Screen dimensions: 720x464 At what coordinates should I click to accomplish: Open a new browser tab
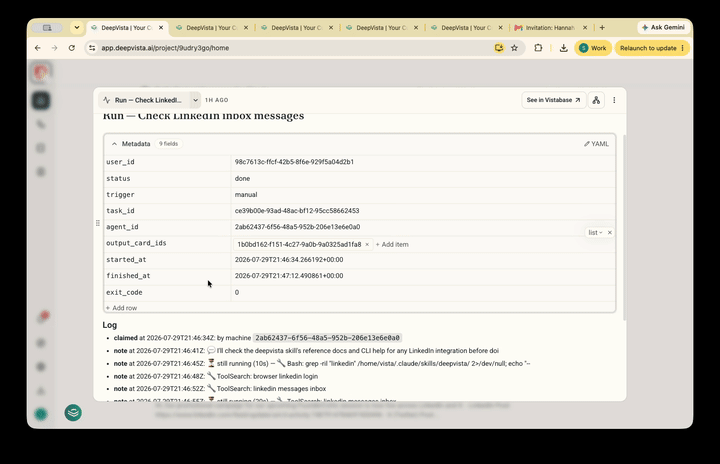click(x=602, y=28)
